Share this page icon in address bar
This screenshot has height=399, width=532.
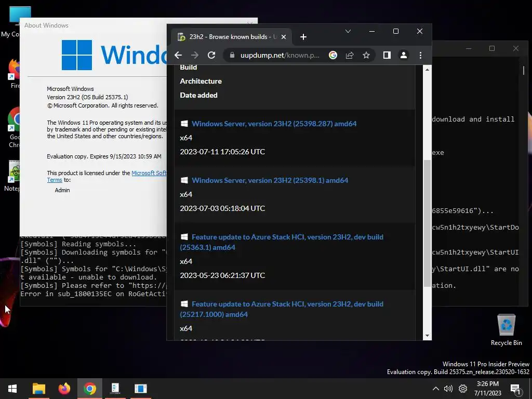pos(350,55)
